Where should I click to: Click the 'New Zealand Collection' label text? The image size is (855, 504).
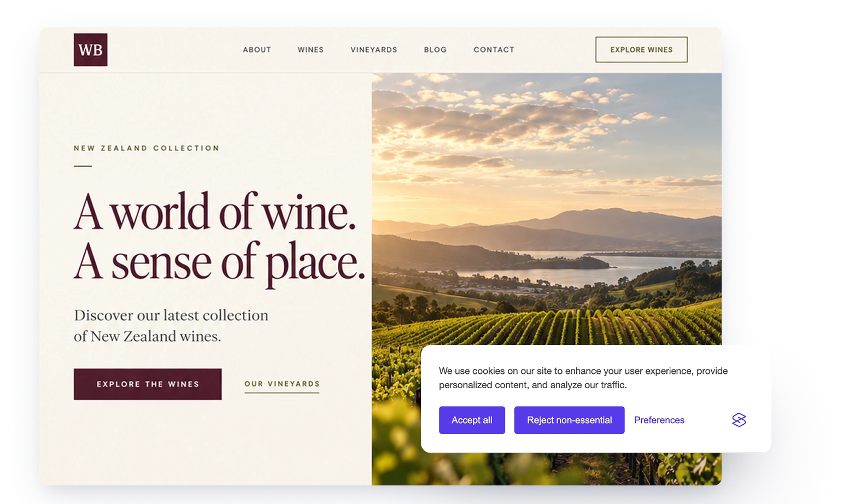click(147, 148)
